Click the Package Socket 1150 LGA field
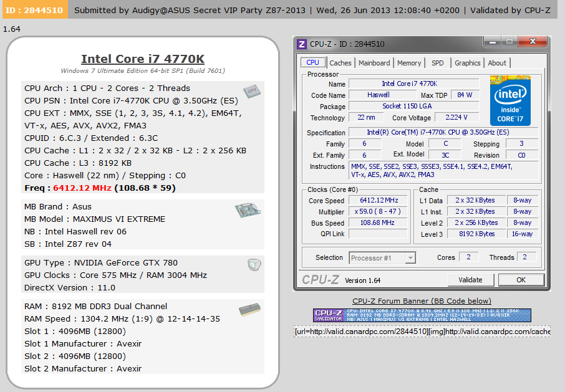 pos(414,106)
